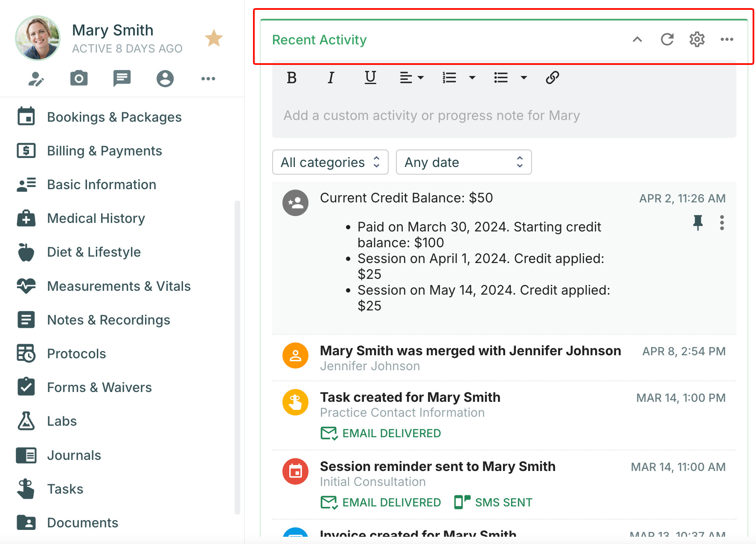Image resolution: width=756 pixels, height=544 pixels.
Task: Go to Medical History in sidebar
Action: [96, 218]
